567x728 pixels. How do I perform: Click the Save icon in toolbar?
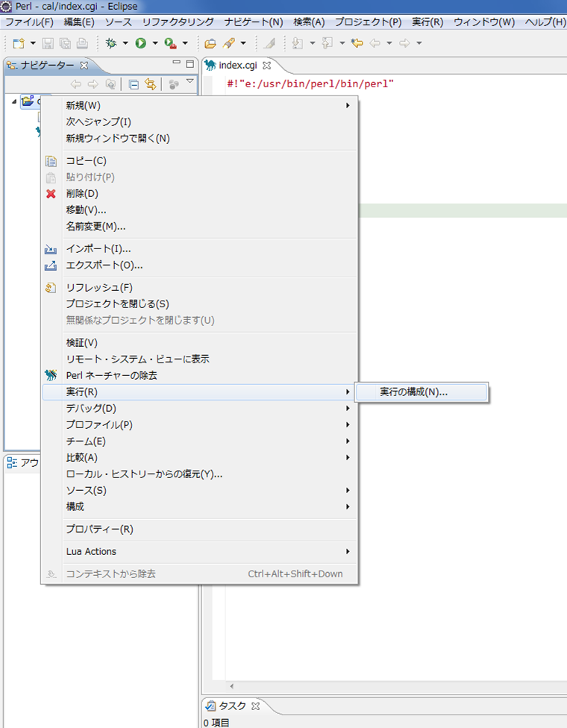coord(47,44)
